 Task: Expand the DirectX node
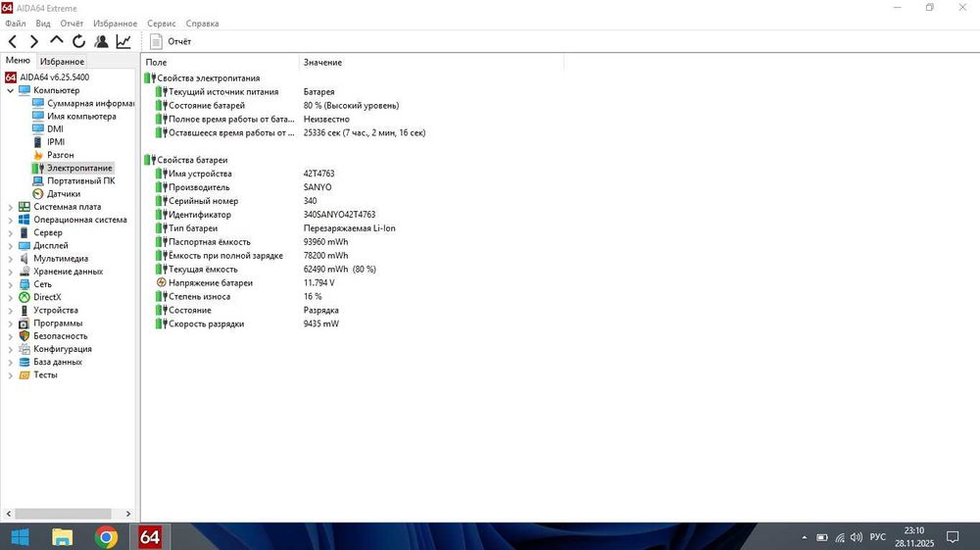click(10, 297)
